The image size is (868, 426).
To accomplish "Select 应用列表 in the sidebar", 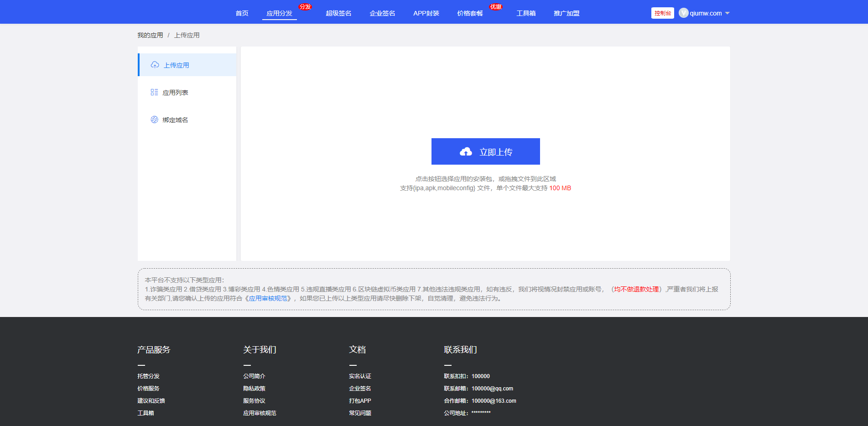I will tap(175, 93).
